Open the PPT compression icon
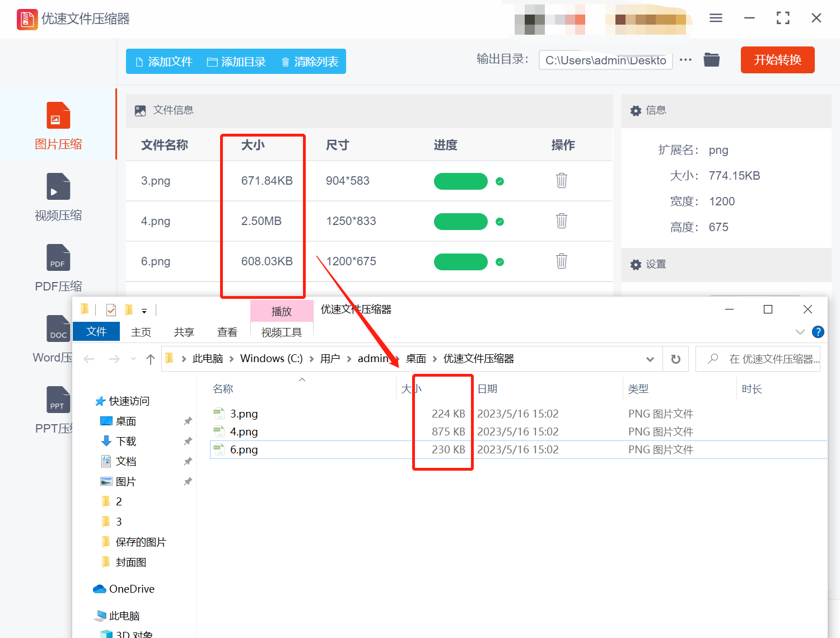This screenshot has width=840, height=638. (x=58, y=400)
